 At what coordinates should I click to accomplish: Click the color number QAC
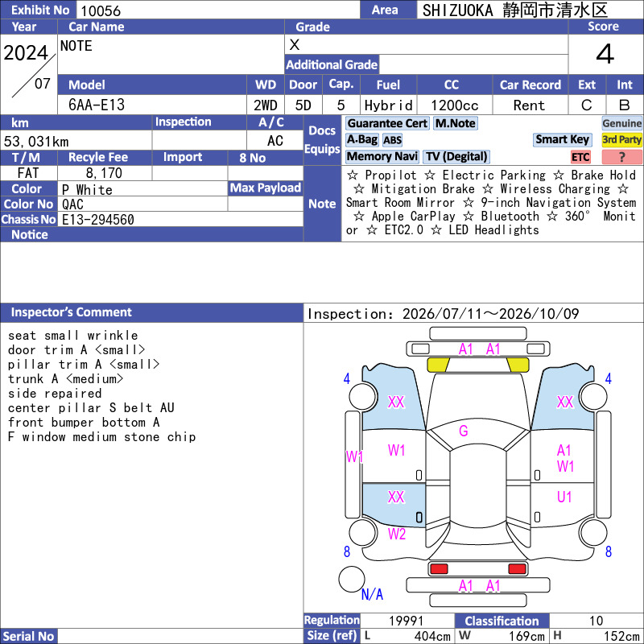tap(72, 204)
